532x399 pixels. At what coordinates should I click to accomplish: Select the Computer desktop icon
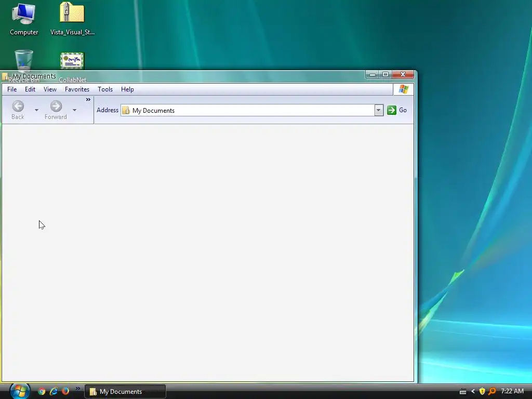click(24, 19)
